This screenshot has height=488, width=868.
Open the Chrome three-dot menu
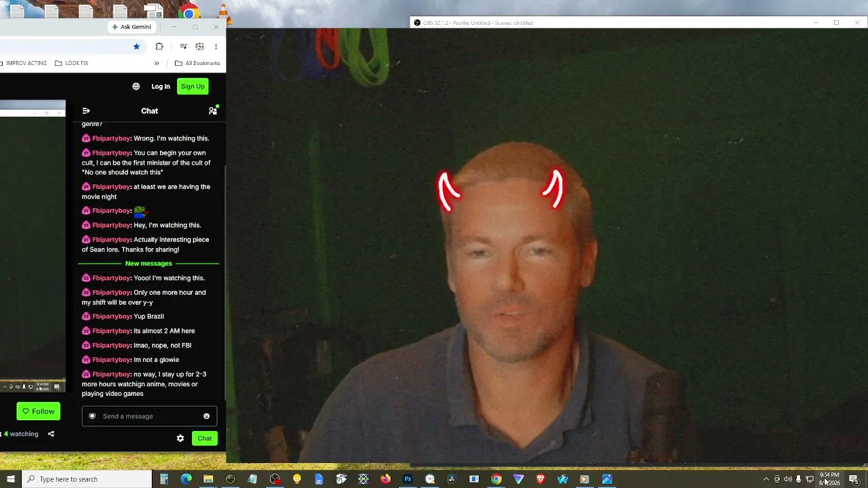tap(216, 46)
